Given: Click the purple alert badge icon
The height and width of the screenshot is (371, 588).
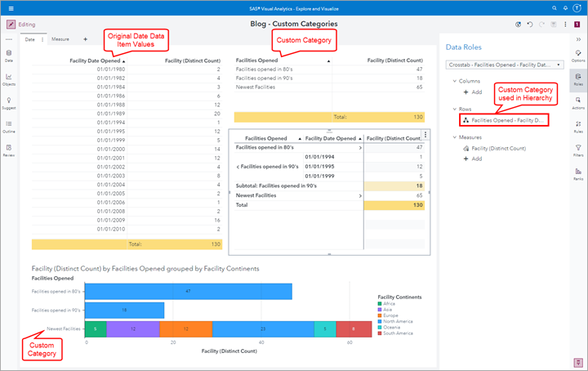Looking at the screenshot, I should pyautogui.click(x=577, y=25).
